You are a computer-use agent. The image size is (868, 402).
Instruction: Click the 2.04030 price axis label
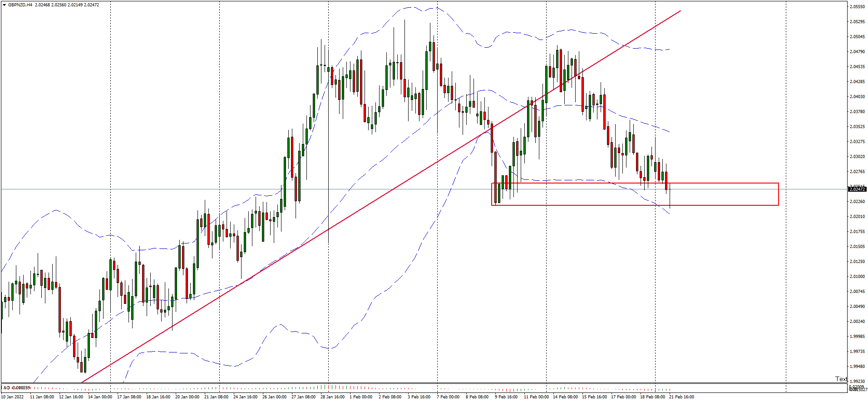(x=857, y=97)
